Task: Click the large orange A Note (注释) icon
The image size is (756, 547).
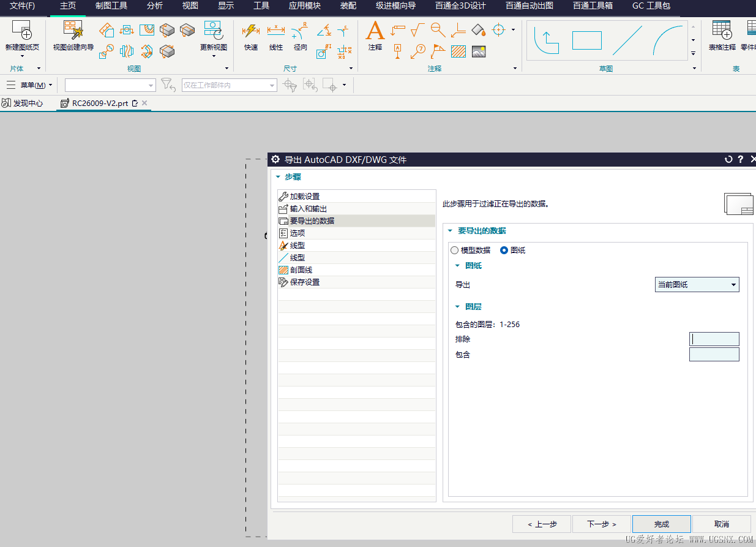Action: [375, 31]
